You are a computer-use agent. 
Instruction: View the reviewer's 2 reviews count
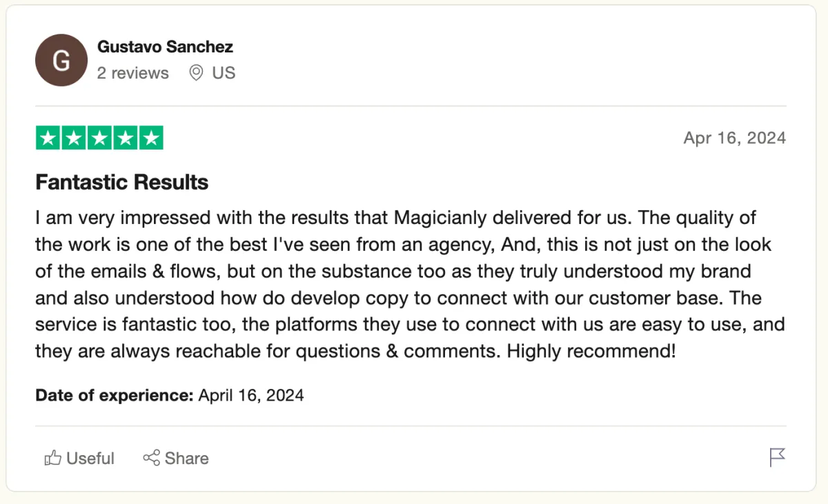132,73
